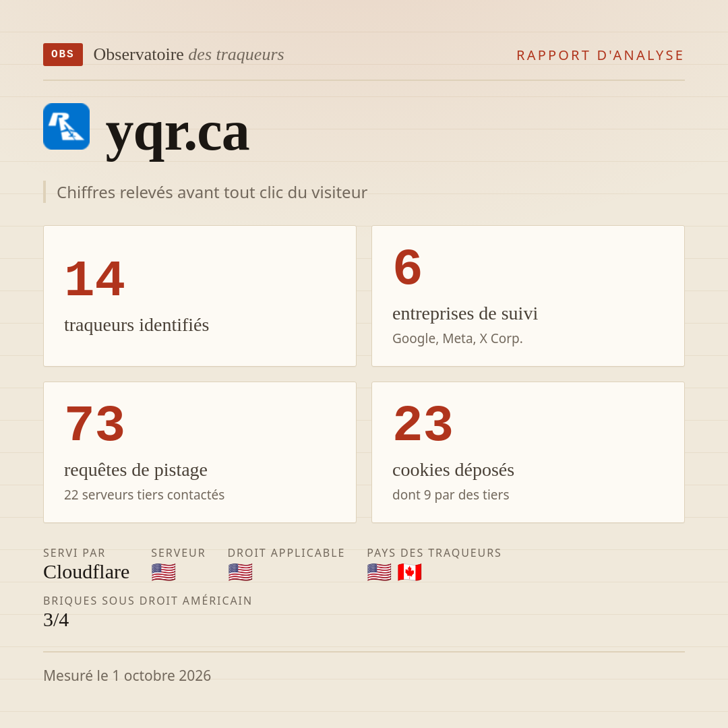The image size is (728, 728).
Task: Click the "Pays des traqueurs" heading
Action: coord(434,553)
